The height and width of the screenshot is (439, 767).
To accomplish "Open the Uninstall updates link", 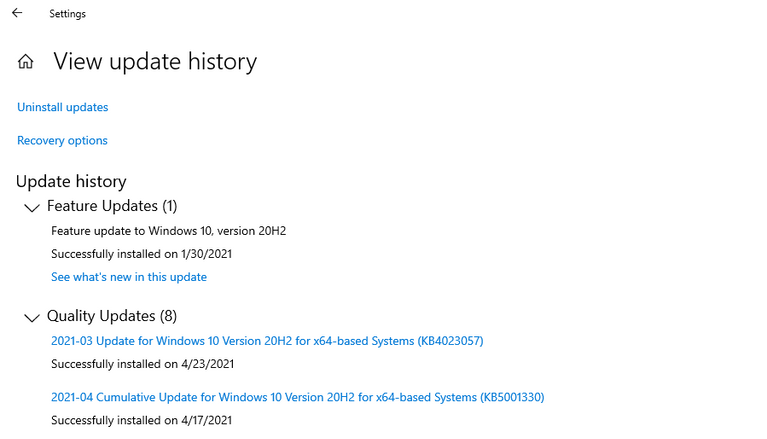I will tap(63, 107).
